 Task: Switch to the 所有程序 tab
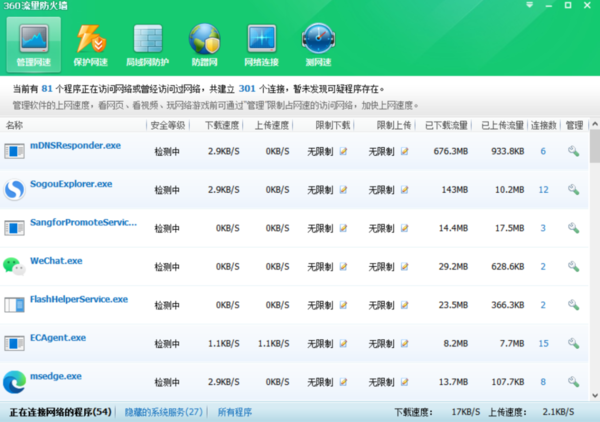pyautogui.click(x=234, y=411)
